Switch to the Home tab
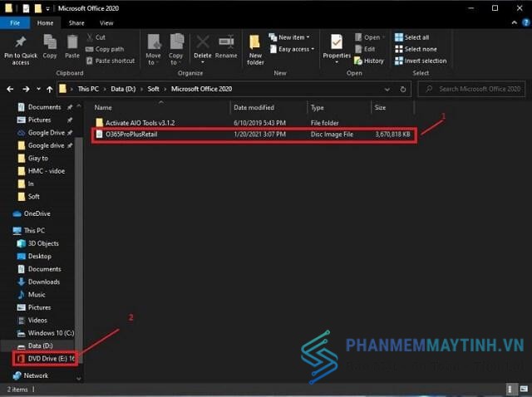Image resolution: width=532 pixels, height=397 pixels. 45,22
